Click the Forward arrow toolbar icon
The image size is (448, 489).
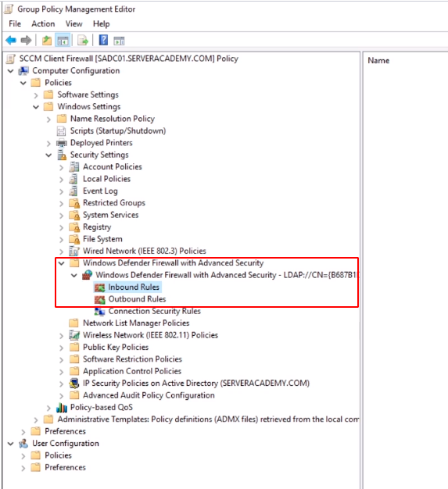27,41
